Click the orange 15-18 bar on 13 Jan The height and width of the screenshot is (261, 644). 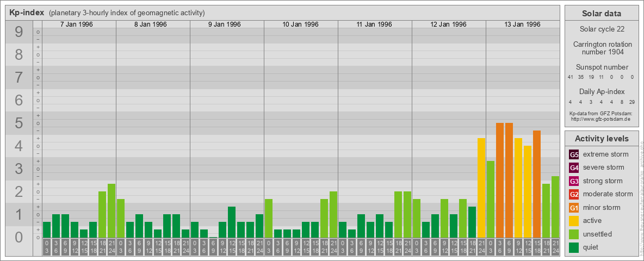537,184
